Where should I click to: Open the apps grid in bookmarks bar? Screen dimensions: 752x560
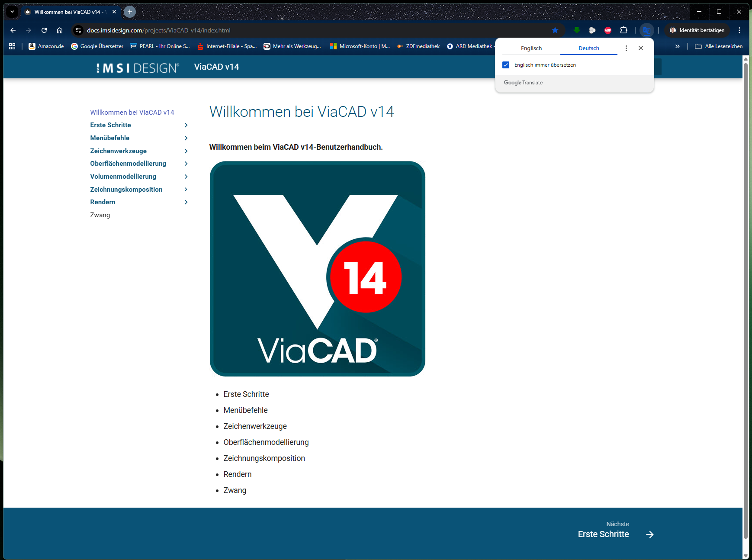[x=12, y=46]
